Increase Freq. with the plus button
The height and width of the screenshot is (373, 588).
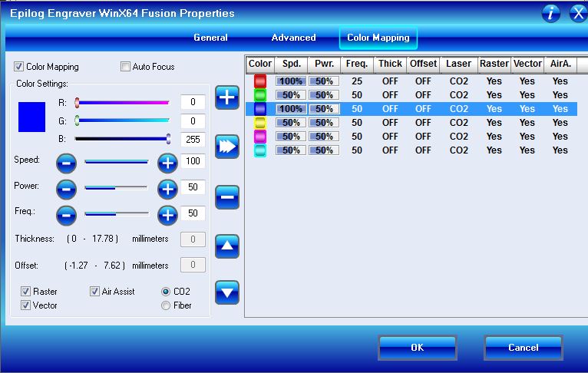[x=167, y=215]
